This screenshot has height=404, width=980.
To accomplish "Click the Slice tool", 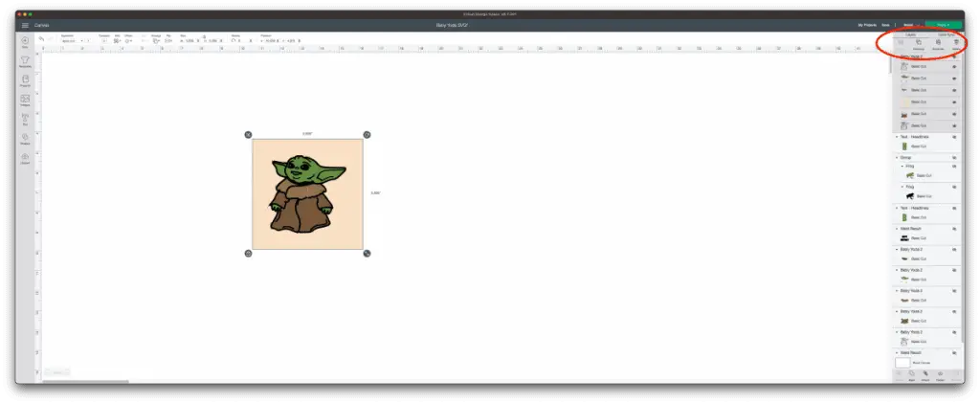I will [x=899, y=375].
